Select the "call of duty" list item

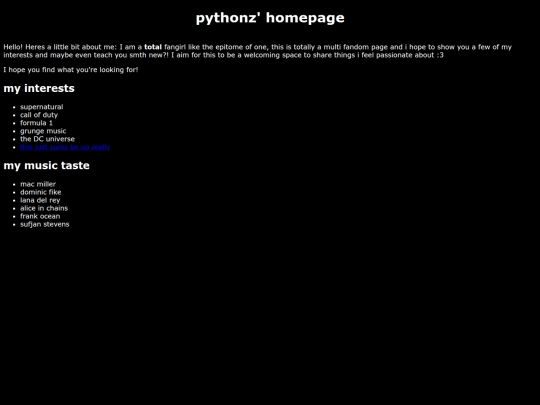point(39,115)
